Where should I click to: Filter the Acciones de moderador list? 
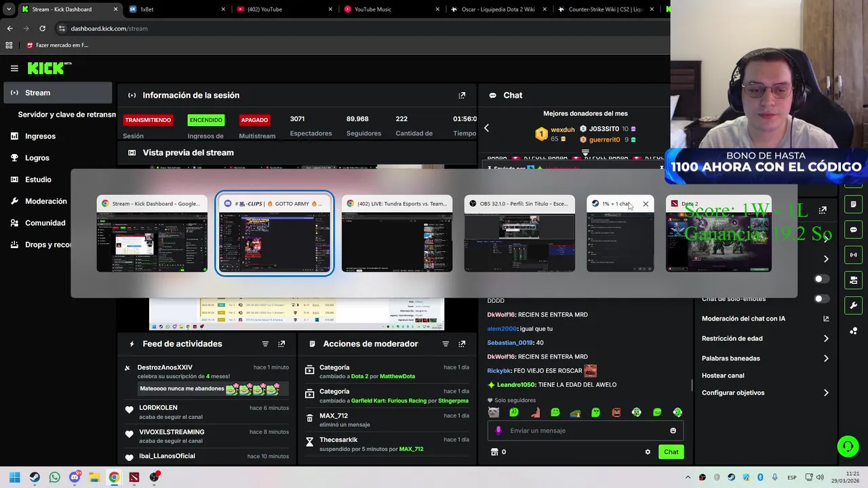446,344
